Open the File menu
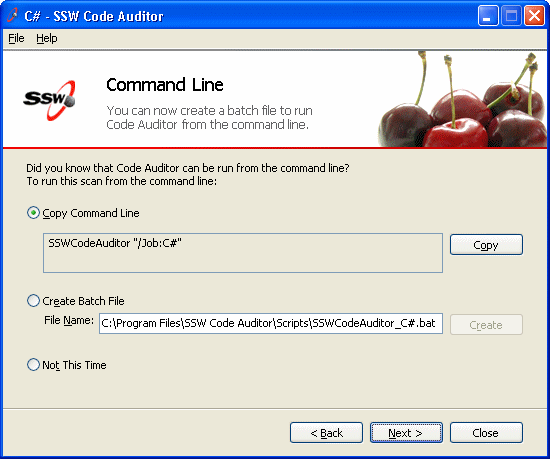Image resolution: width=550 pixels, height=459 pixels. coord(16,38)
